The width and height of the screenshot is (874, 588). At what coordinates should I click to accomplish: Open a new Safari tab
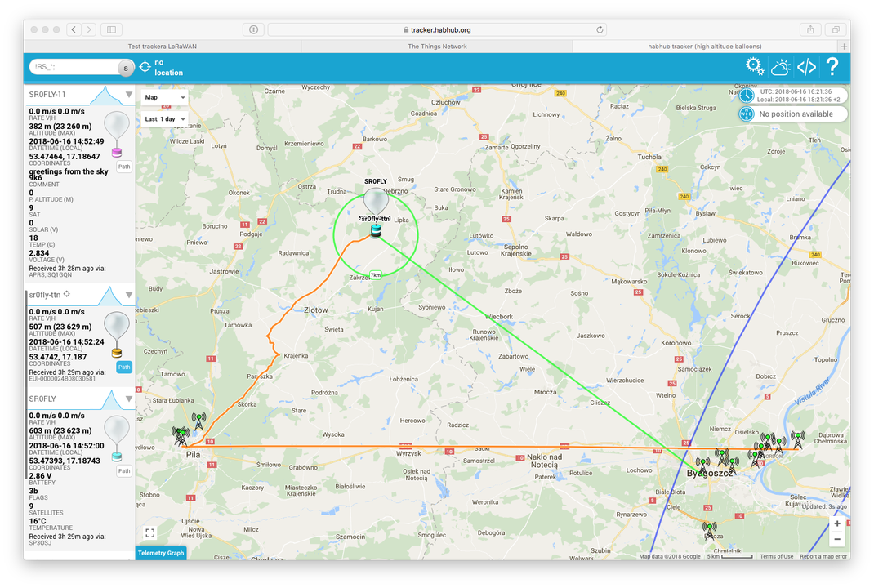coord(844,47)
